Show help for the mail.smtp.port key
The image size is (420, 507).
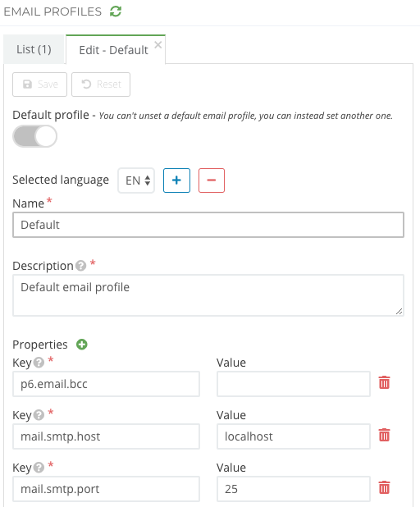(39, 468)
